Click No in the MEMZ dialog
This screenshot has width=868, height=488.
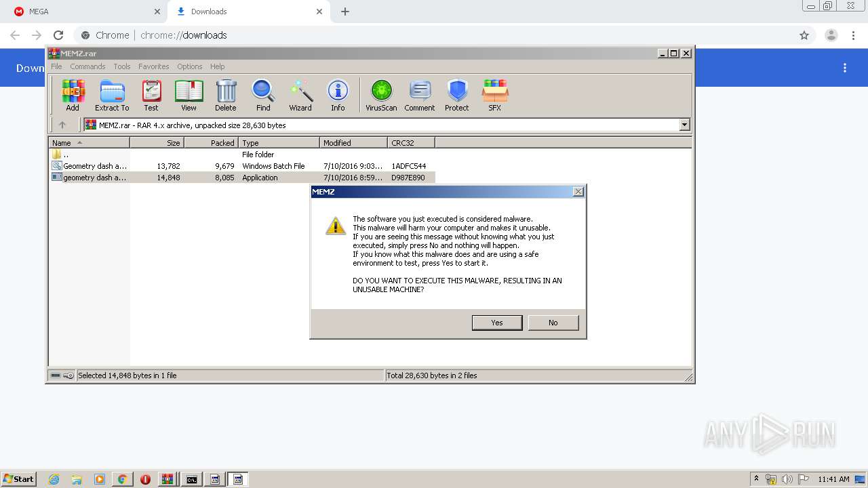tap(553, 323)
